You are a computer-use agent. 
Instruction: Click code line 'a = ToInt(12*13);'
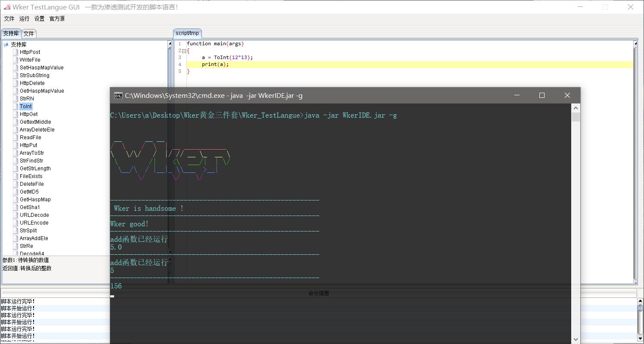pyautogui.click(x=227, y=57)
